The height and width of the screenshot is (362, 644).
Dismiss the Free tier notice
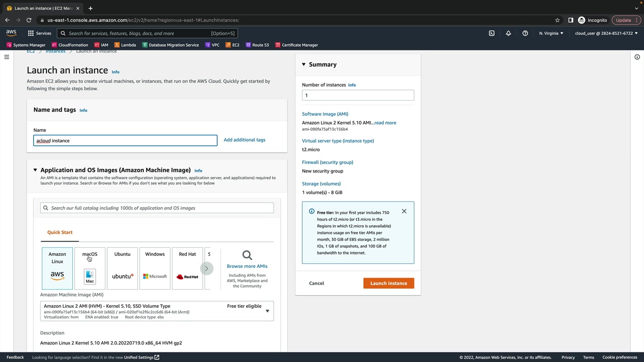(404, 211)
